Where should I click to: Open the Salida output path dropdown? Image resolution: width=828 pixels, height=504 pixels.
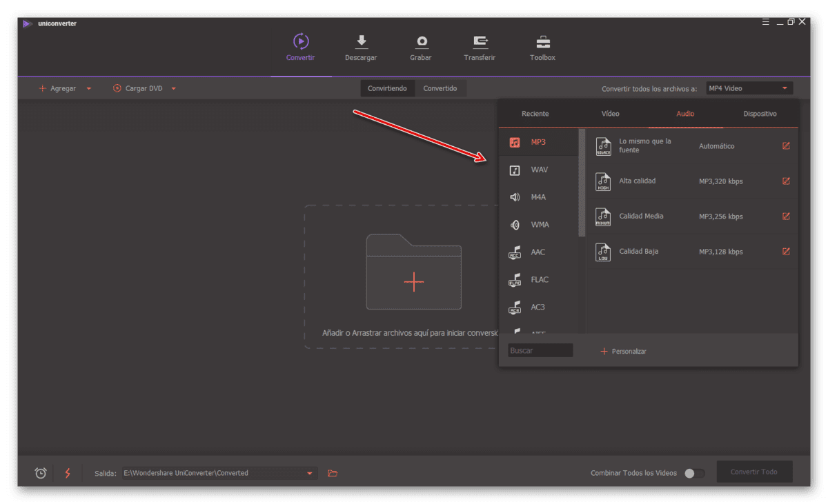coord(310,473)
